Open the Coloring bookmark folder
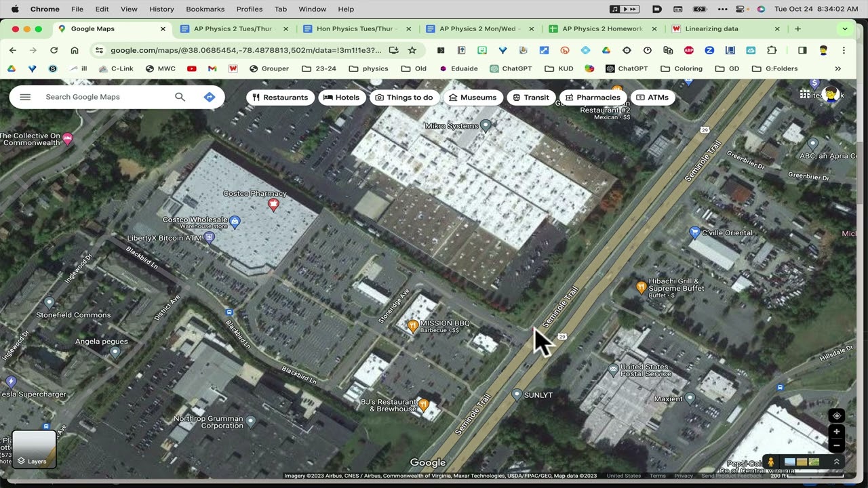868x488 pixels. (682, 68)
